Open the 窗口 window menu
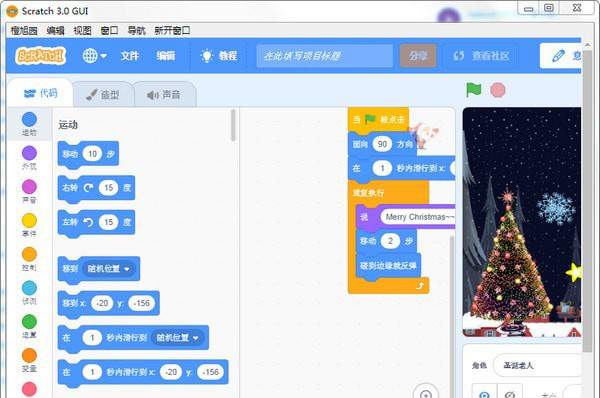Image resolution: width=600 pixels, height=398 pixels. [x=109, y=30]
